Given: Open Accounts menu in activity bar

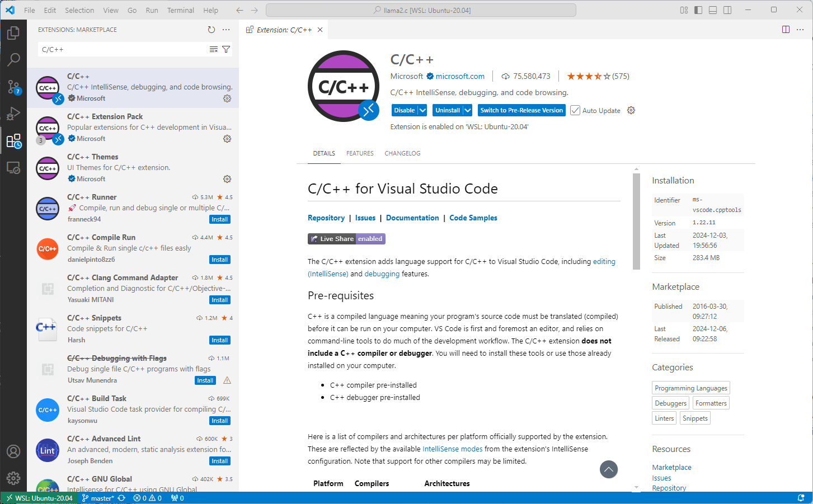Looking at the screenshot, I should 13,451.
